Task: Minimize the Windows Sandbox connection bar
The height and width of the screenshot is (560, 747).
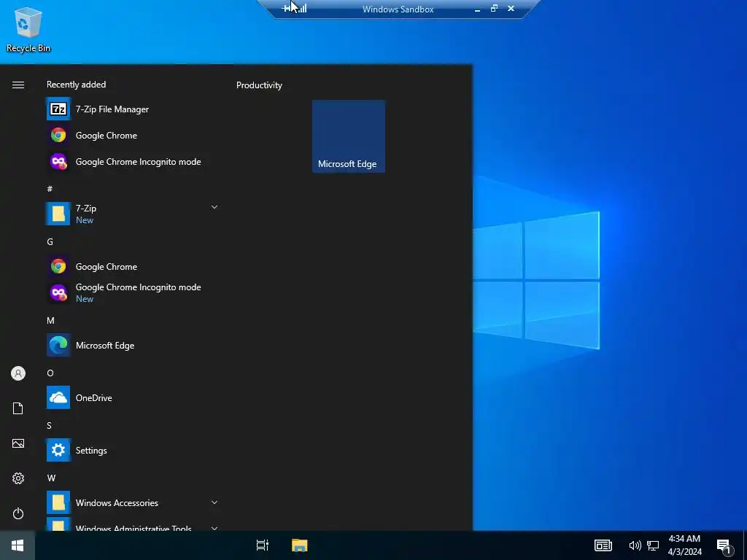Action: [x=477, y=9]
